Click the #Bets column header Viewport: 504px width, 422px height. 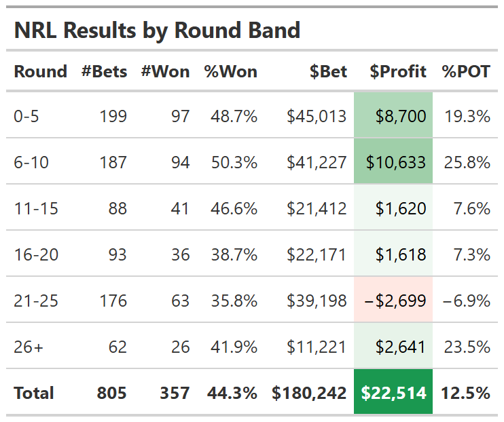click(104, 71)
